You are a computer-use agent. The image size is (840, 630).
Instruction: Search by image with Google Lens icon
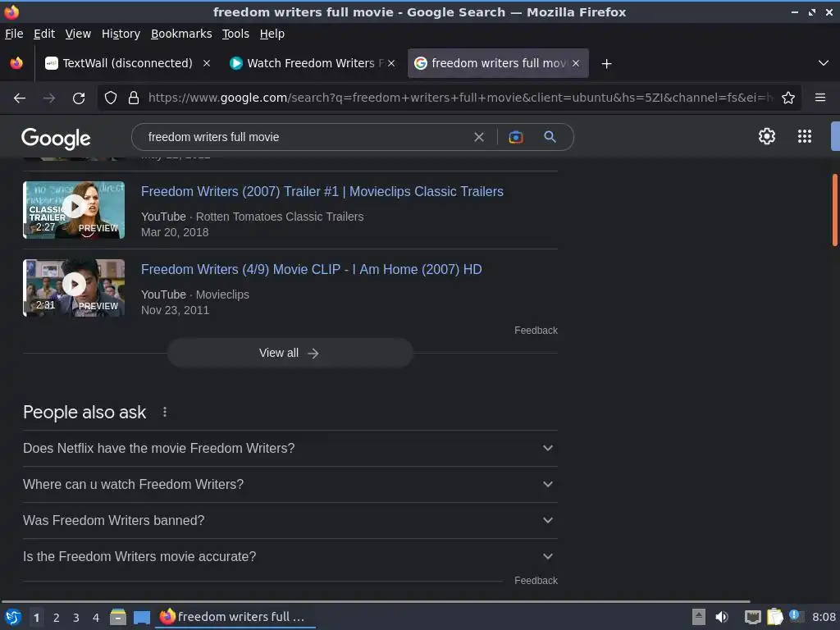[x=515, y=137]
